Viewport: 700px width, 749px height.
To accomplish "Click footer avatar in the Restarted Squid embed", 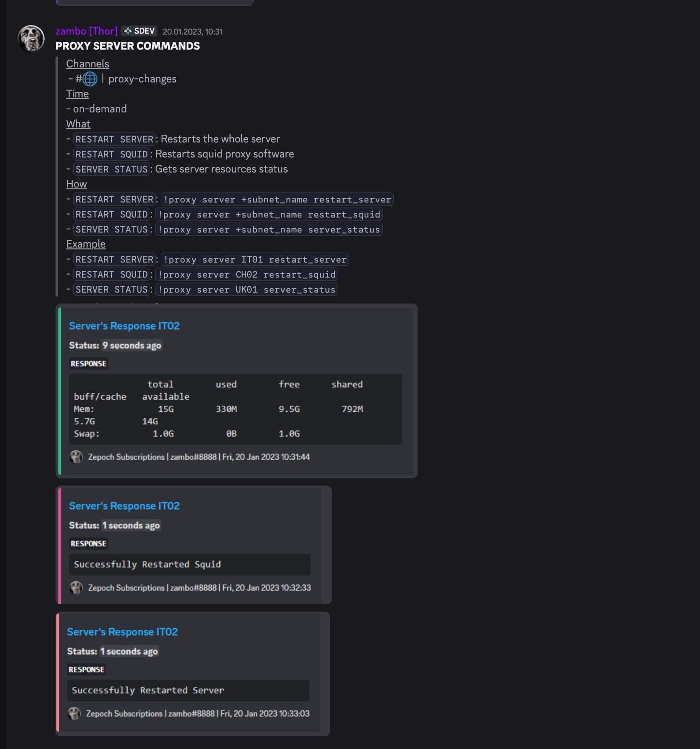I will tap(76, 587).
